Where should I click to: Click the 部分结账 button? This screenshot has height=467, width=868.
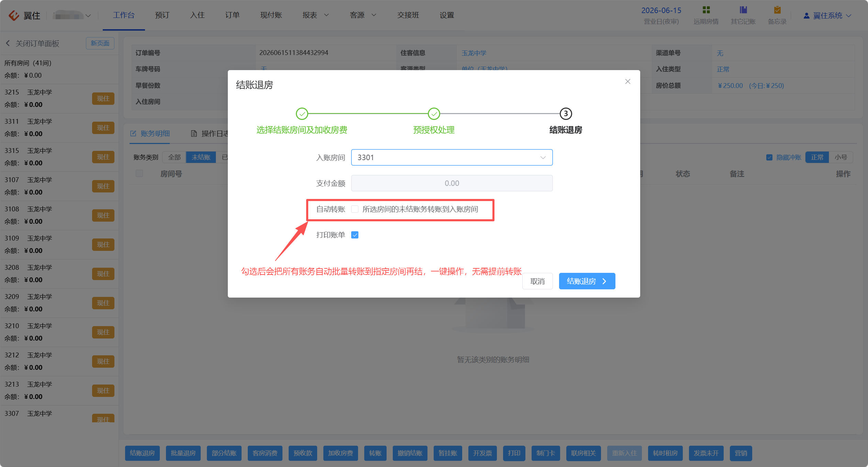pyautogui.click(x=224, y=453)
